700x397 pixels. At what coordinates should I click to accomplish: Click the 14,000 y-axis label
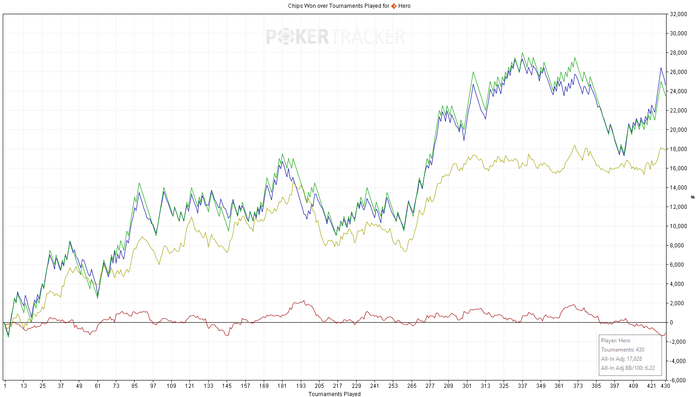(x=678, y=188)
